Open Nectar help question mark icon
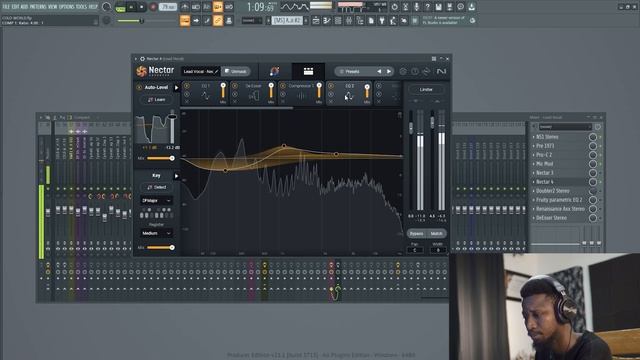 tap(415, 71)
